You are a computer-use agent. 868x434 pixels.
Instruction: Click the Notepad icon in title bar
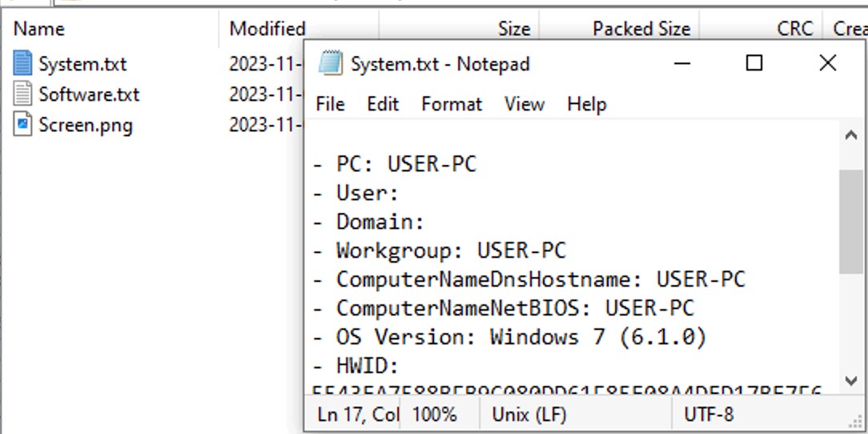[331, 64]
